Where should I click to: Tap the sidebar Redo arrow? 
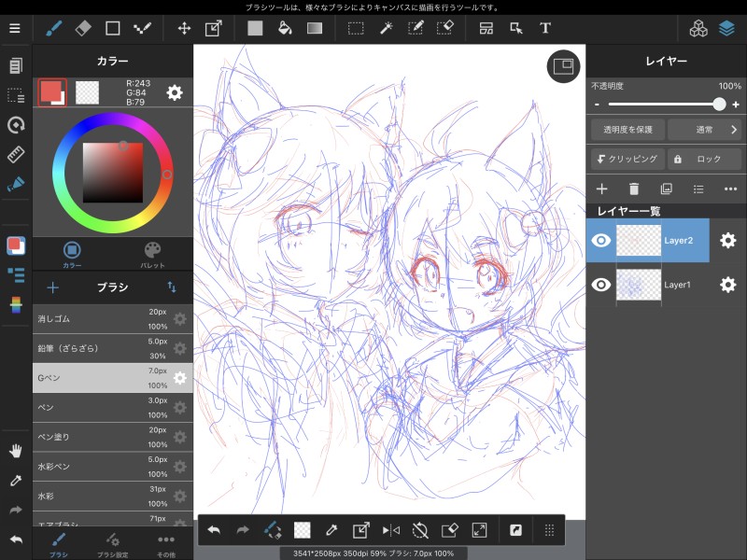point(16,510)
